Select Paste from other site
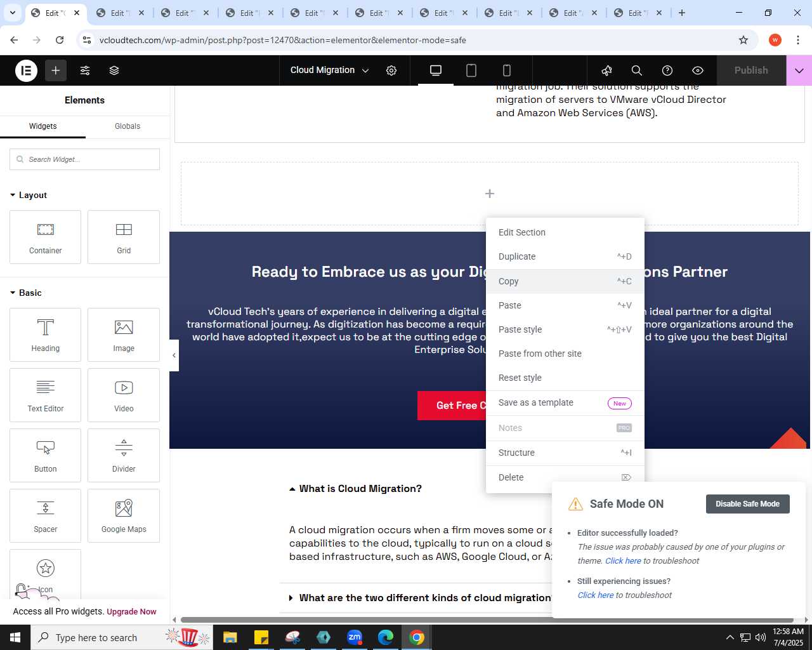Viewport: 812px width, 650px height. point(565,354)
